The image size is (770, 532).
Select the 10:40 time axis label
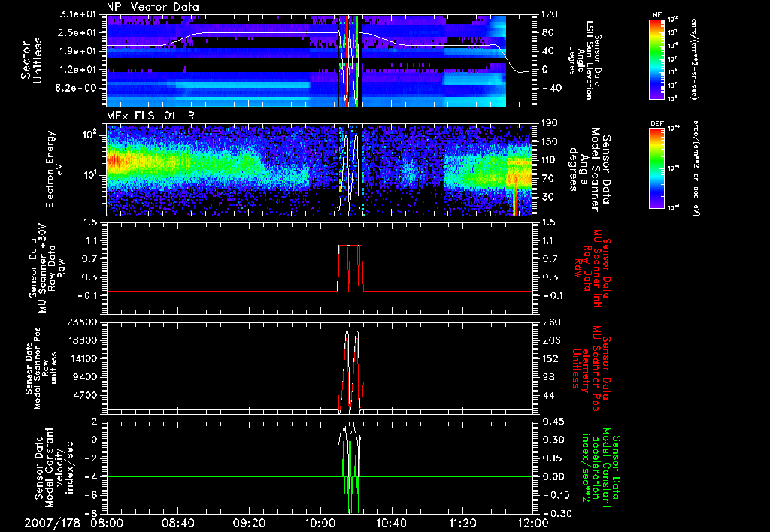pos(391,522)
